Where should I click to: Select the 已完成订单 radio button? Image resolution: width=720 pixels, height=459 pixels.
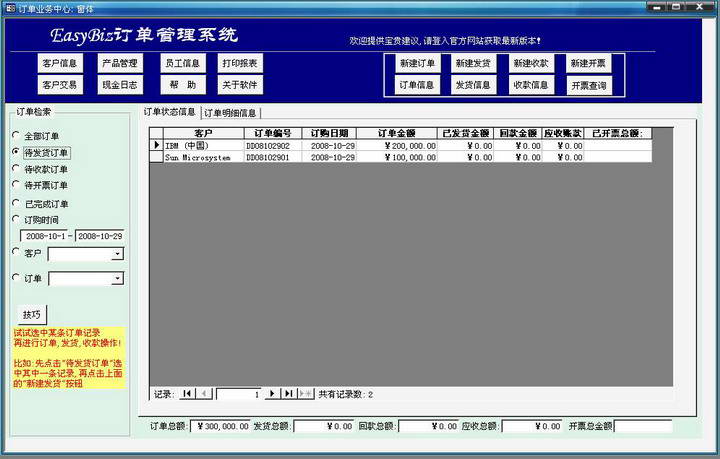click(x=15, y=203)
